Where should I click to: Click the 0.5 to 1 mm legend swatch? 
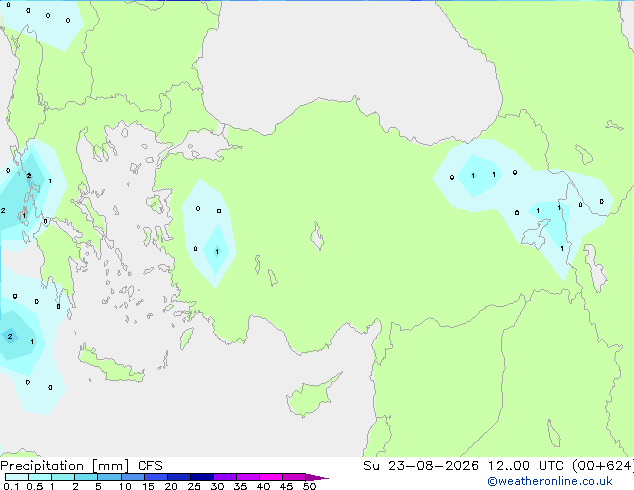point(40,477)
